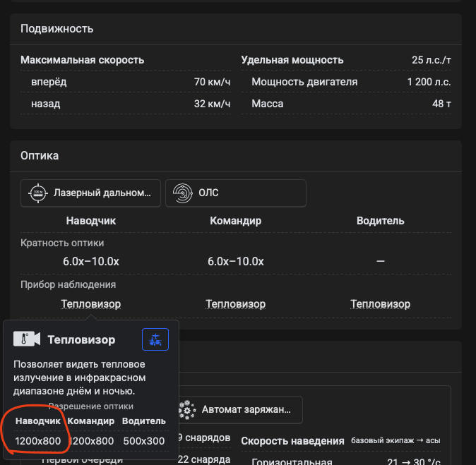
Task: Click the autoloader gear icon
Action: [x=187, y=409]
